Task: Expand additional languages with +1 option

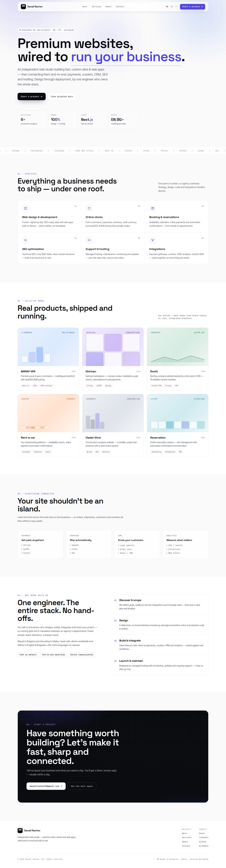Action: (176, 6)
